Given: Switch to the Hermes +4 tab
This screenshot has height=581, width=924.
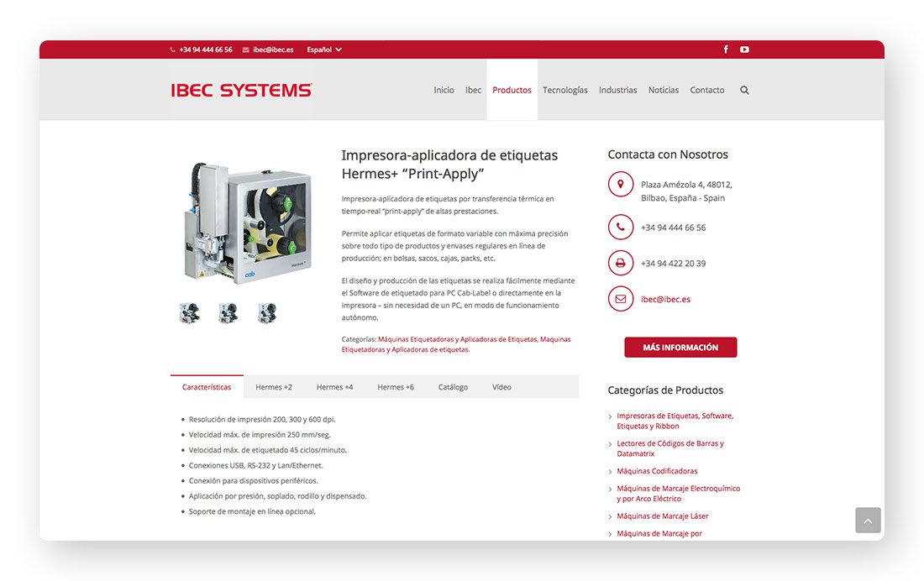Looking at the screenshot, I should pyautogui.click(x=334, y=387).
